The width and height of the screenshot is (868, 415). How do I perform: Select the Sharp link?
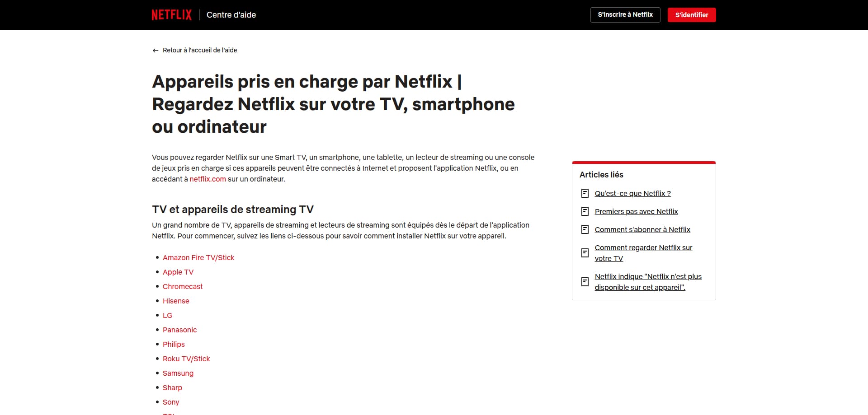pos(172,387)
